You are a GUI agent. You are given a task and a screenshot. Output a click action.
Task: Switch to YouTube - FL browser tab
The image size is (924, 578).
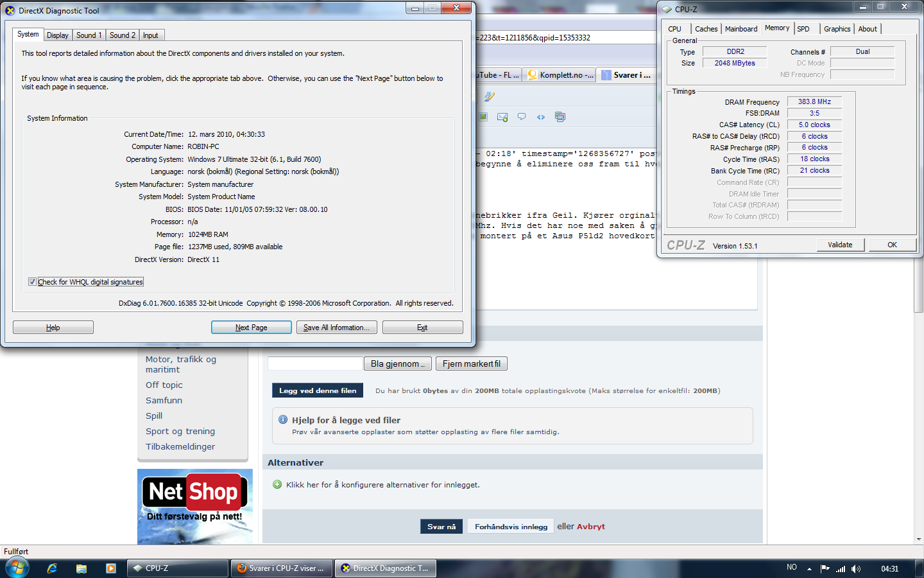click(x=499, y=75)
